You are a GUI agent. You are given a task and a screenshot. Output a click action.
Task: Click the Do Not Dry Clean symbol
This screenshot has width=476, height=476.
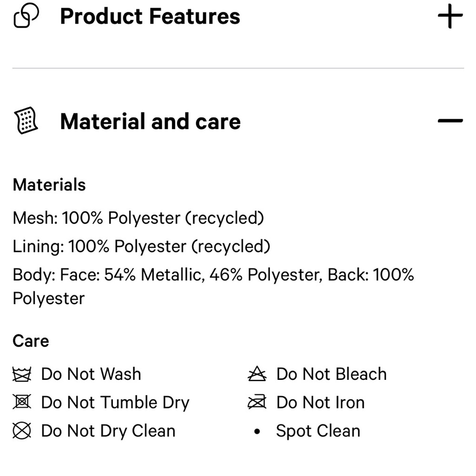pyautogui.click(x=22, y=430)
